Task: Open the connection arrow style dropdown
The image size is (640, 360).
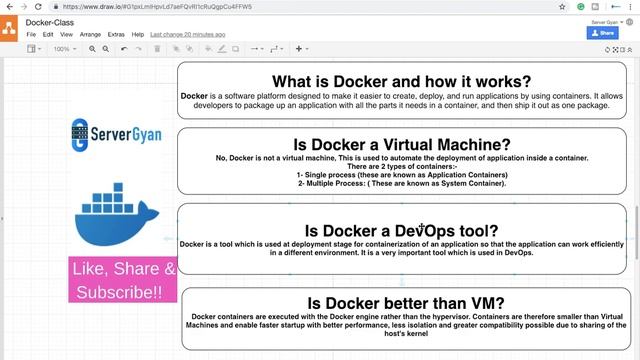Action: click(257, 49)
